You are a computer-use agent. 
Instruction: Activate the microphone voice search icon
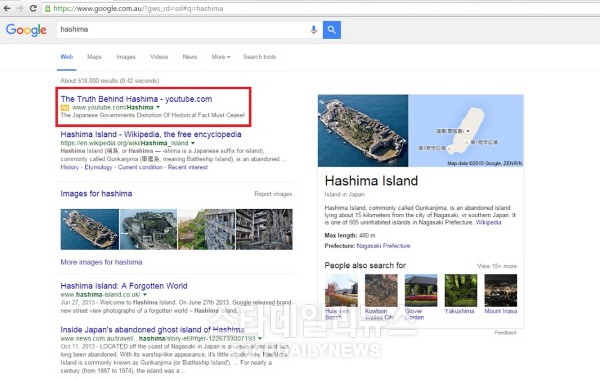pos(313,29)
